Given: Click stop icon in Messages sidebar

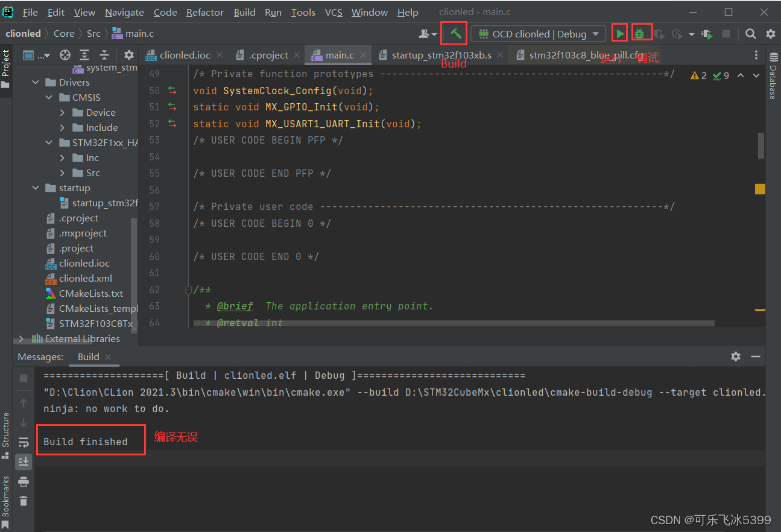Looking at the screenshot, I should pos(24,378).
